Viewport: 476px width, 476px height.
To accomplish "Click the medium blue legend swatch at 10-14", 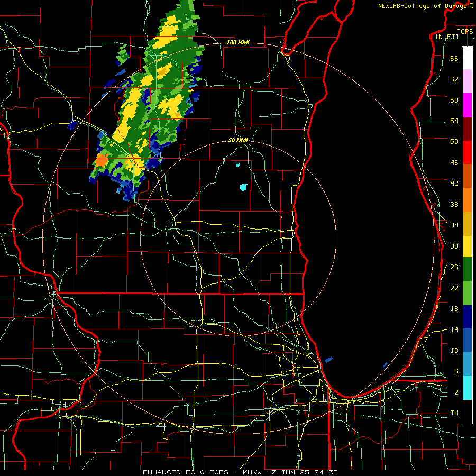I will click(x=467, y=340).
